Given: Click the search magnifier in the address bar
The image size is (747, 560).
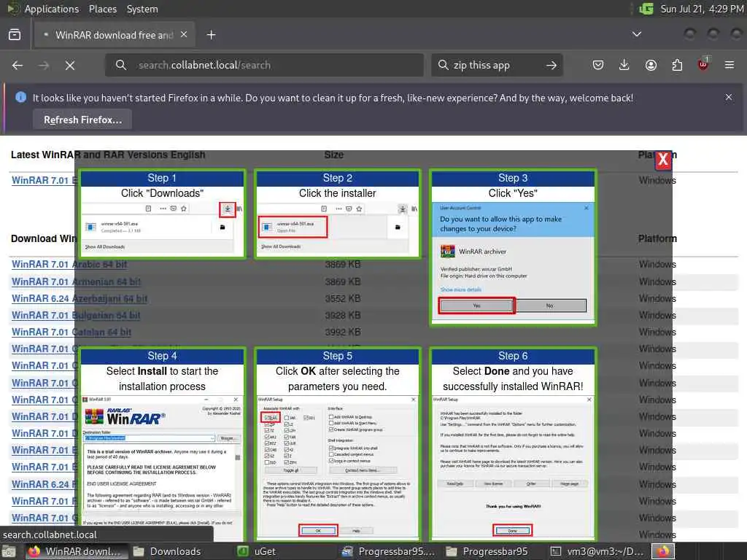Looking at the screenshot, I should point(121,65).
